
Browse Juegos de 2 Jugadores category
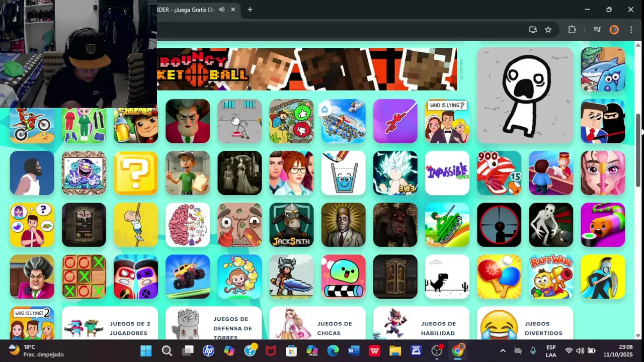click(110, 323)
